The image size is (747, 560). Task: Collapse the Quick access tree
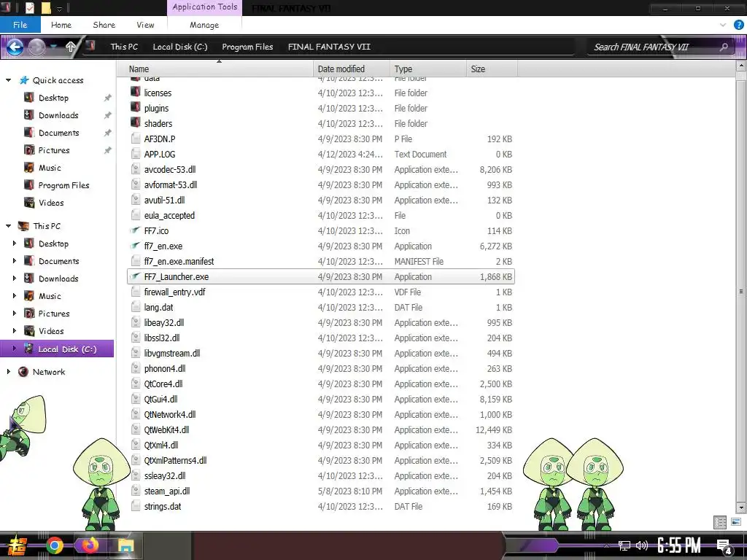click(8, 80)
